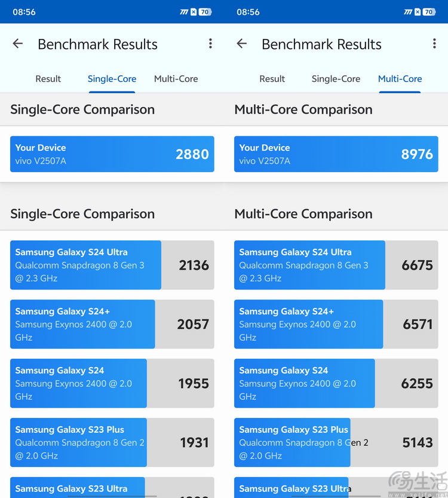
Task: Open overflow menu on right screen
Action: point(434,44)
